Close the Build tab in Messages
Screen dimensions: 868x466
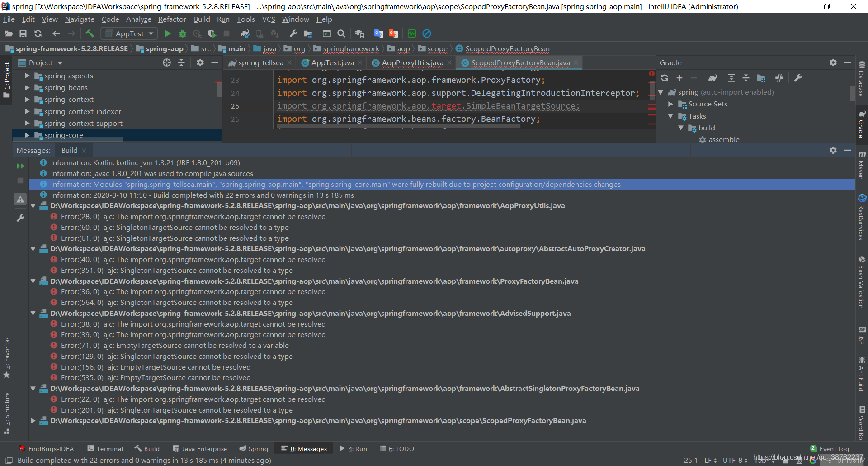(x=84, y=151)
